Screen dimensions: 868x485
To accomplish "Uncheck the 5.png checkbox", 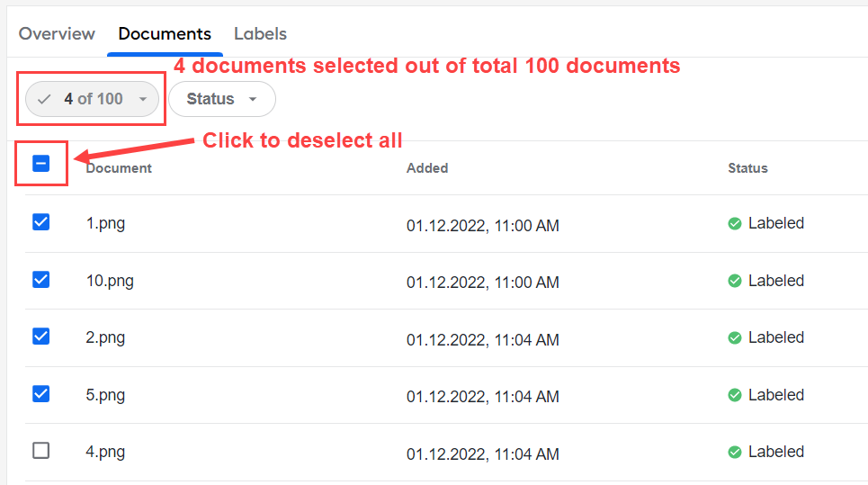I will pos(41,393).
